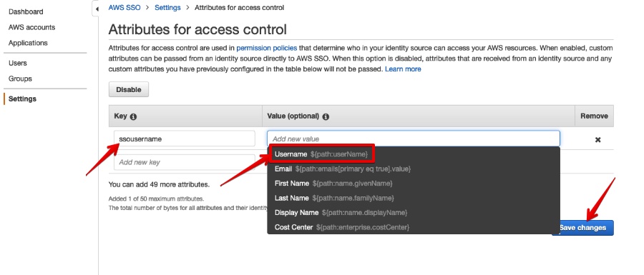Open Groups in the sidebar
The height and width of the screenshot is (275, 644).
pyautogui.click(x=20, y=79)
